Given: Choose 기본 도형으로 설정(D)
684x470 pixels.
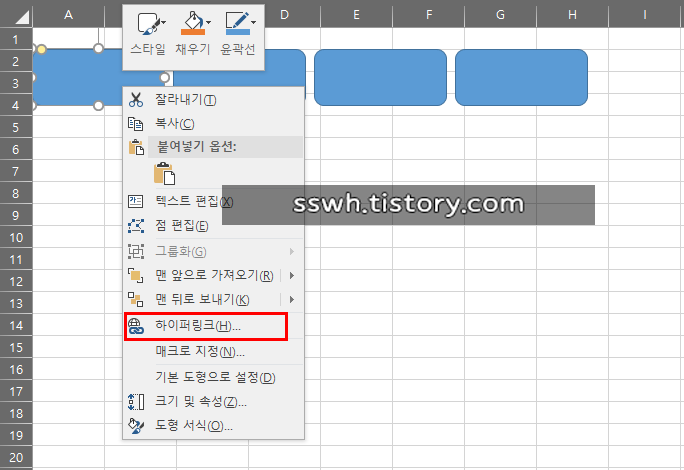Looking at the screenshot, I should tap(213, 377).
